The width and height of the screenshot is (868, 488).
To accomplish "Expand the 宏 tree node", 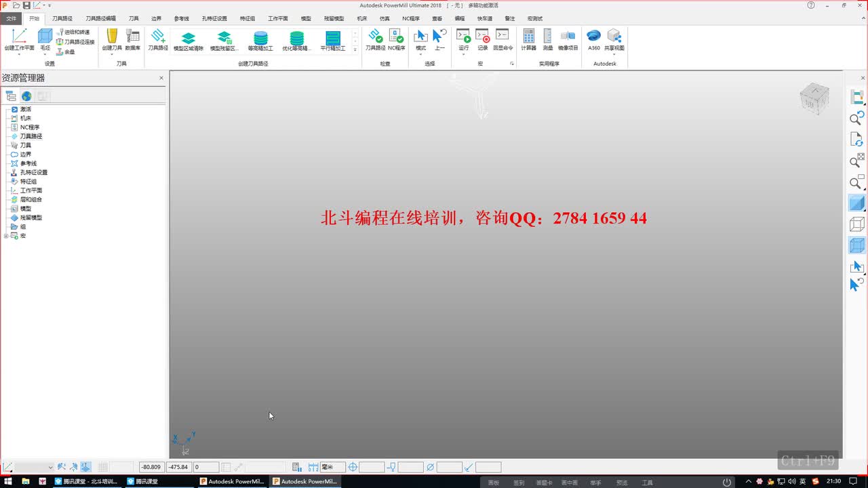I will point(6,236).
